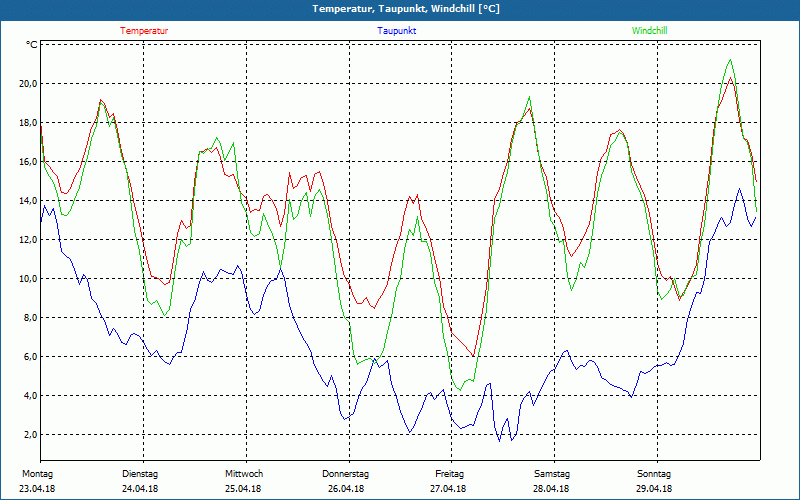800x500 pixels.
Task: Click the date 24.04.18
Action: [140, 489]
